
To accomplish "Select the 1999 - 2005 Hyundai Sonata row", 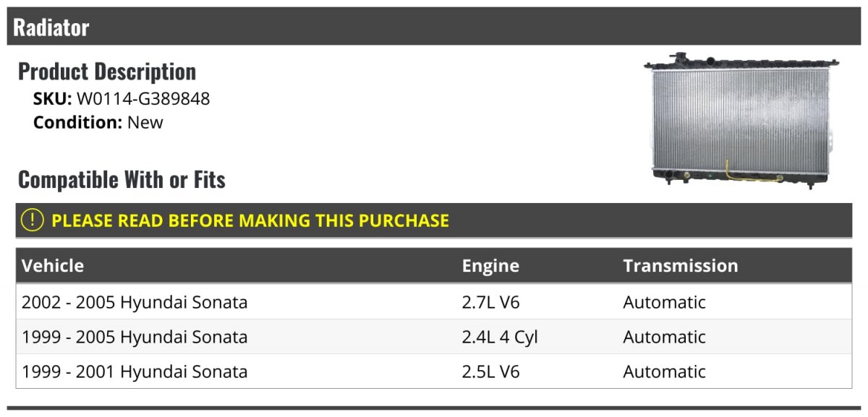I will 135,337.
